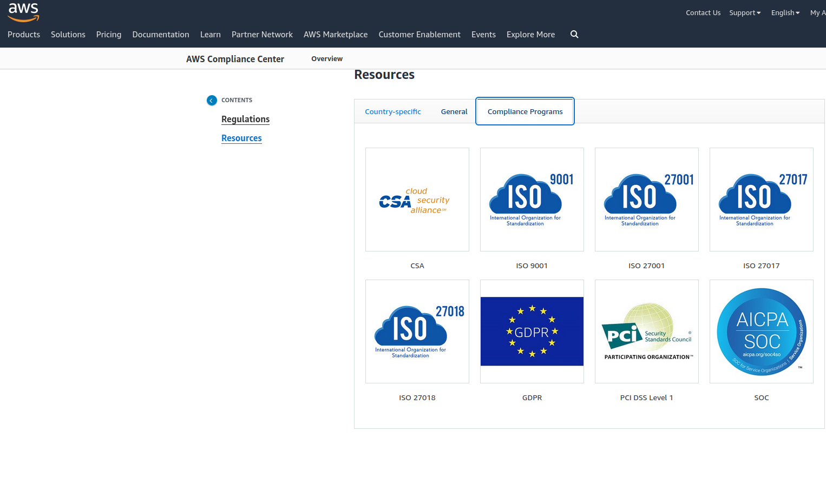This screenshot has height=504, width=826.
Task: Open the CSA cloud security alliance logo
Action: 417,200
